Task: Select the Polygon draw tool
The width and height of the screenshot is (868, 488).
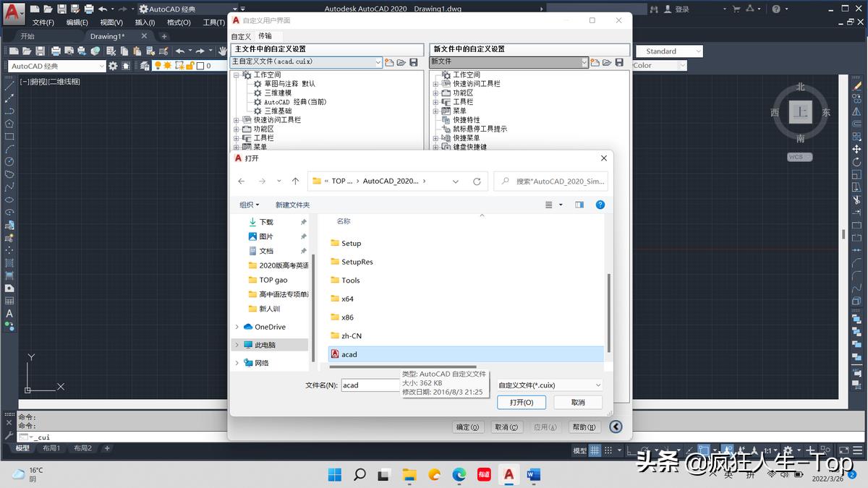Action: (x=9, y=124)
